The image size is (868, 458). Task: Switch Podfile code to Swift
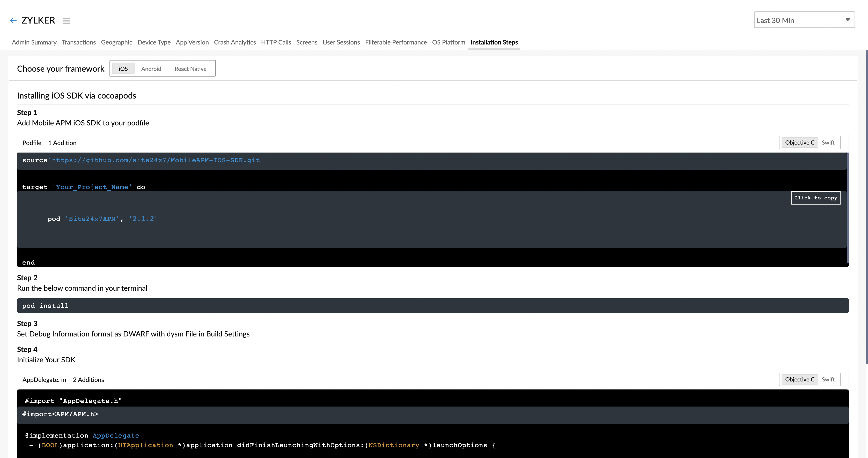pos(828,142)
